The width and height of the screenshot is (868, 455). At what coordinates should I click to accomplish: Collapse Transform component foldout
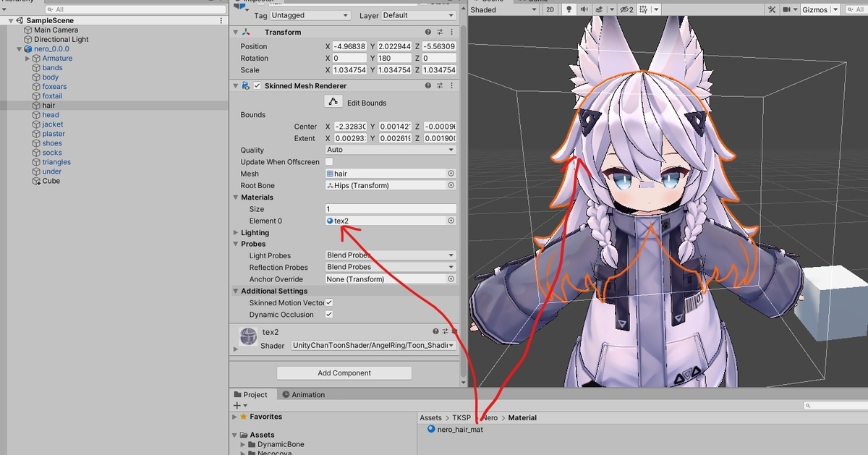point(236,32)
